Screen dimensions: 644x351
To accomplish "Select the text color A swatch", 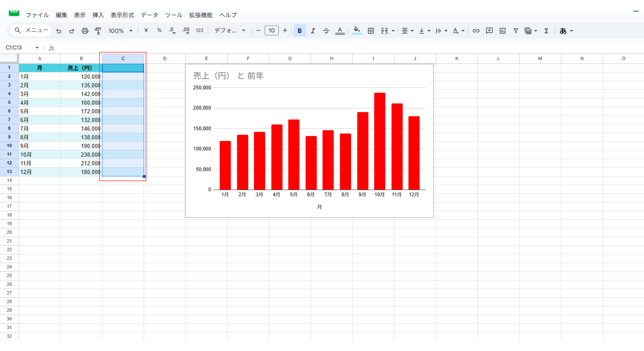I will coord(340,31).
